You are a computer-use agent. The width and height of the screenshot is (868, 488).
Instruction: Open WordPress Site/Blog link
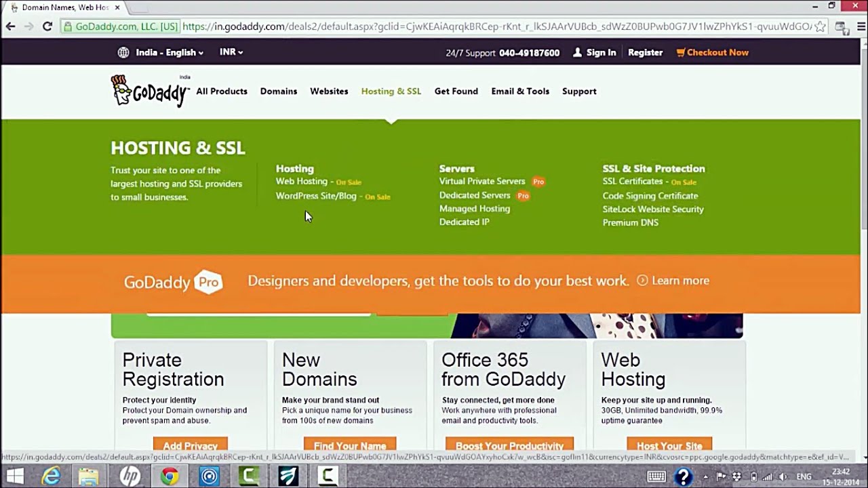click(316, 196)
